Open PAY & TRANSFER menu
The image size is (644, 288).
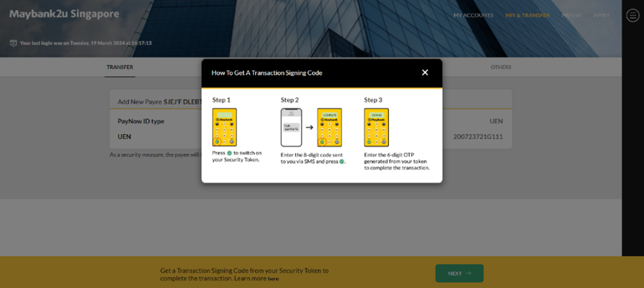[x=528, y=15]
